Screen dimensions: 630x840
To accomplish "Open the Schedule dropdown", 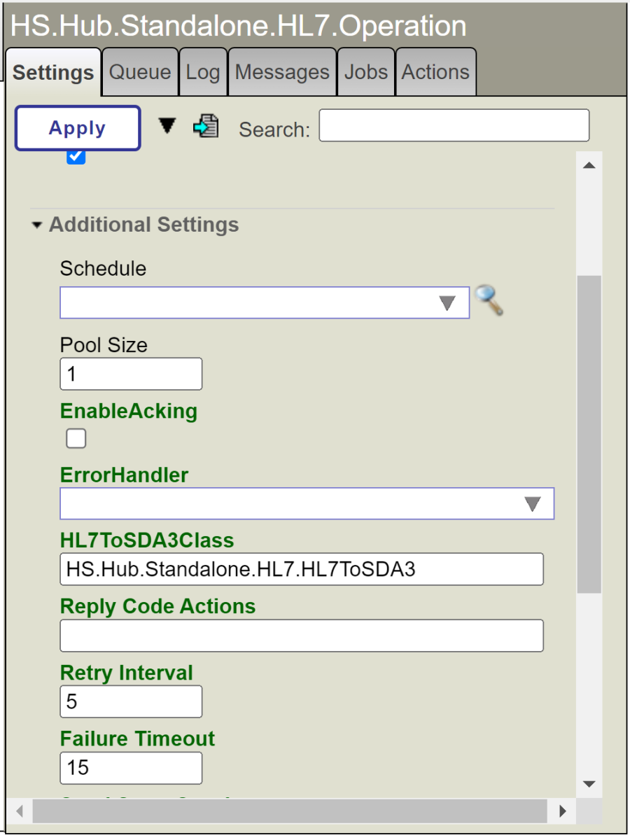I will coord(265,302).
